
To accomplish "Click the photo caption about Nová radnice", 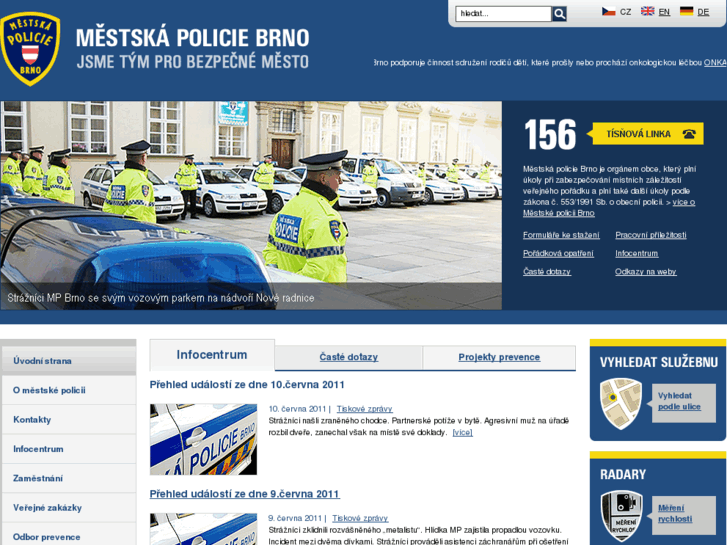I will click(x=161, y=298).
